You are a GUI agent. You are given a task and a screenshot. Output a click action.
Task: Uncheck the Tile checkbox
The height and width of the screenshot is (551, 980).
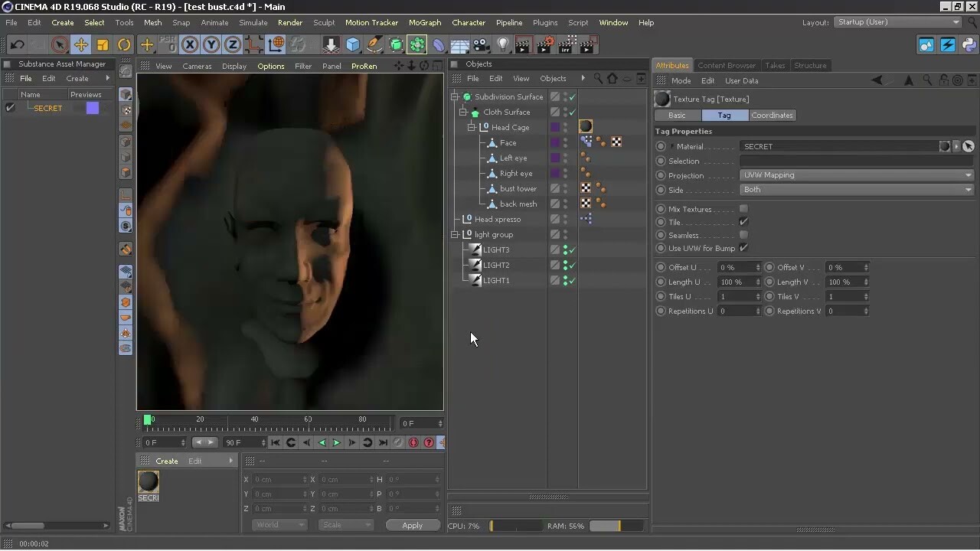pos(742,222)
